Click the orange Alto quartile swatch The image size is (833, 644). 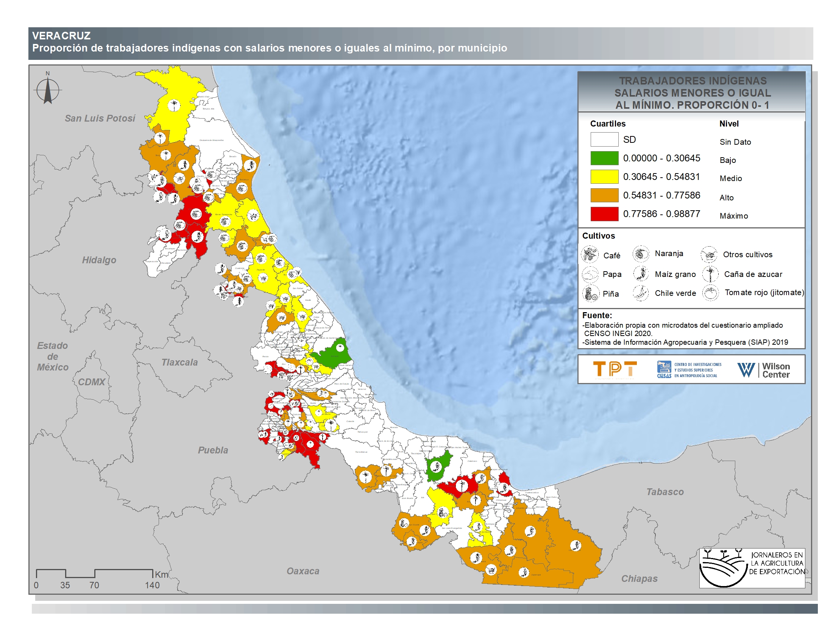click(x=604, y=195)
